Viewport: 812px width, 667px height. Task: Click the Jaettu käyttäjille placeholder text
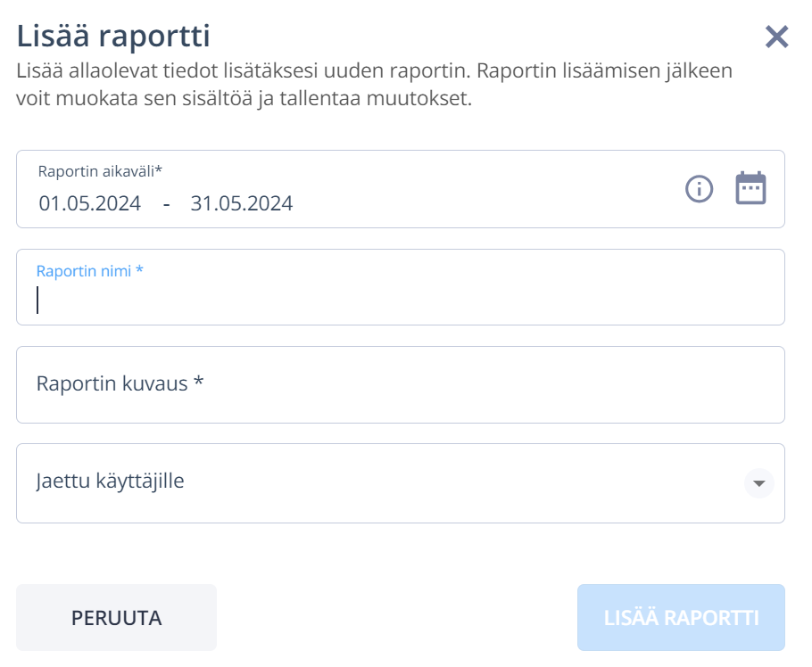point(111,482)
